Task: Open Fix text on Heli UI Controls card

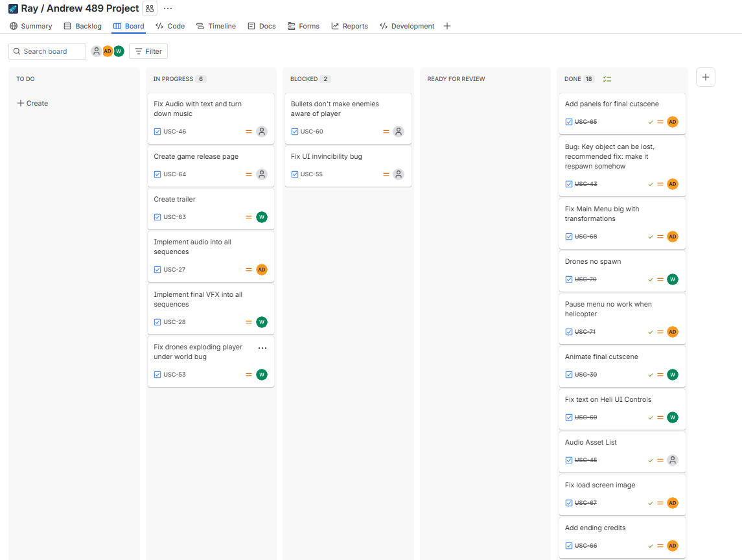Action: coord(622,408)
